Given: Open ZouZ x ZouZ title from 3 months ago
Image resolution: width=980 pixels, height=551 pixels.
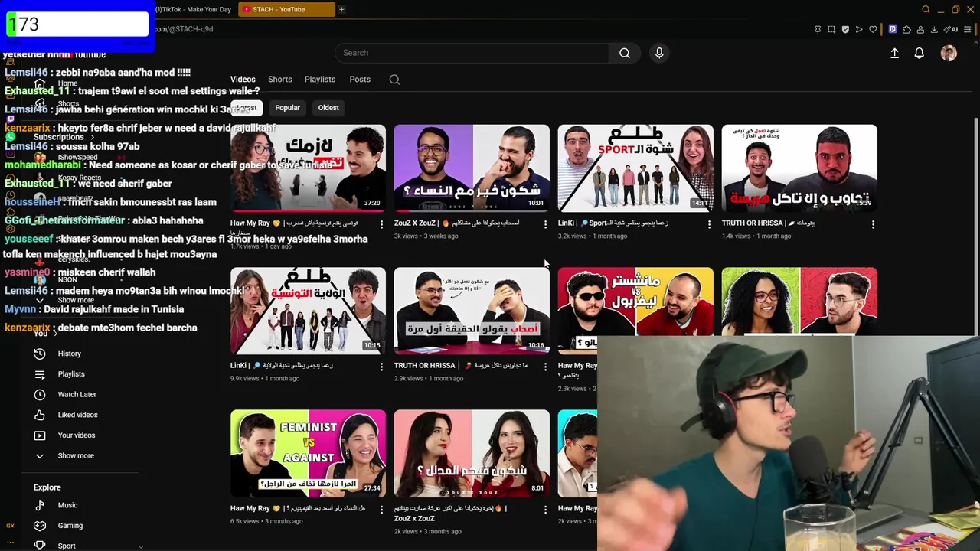Looking at the screenshot, I should click(x=450, y=513).
